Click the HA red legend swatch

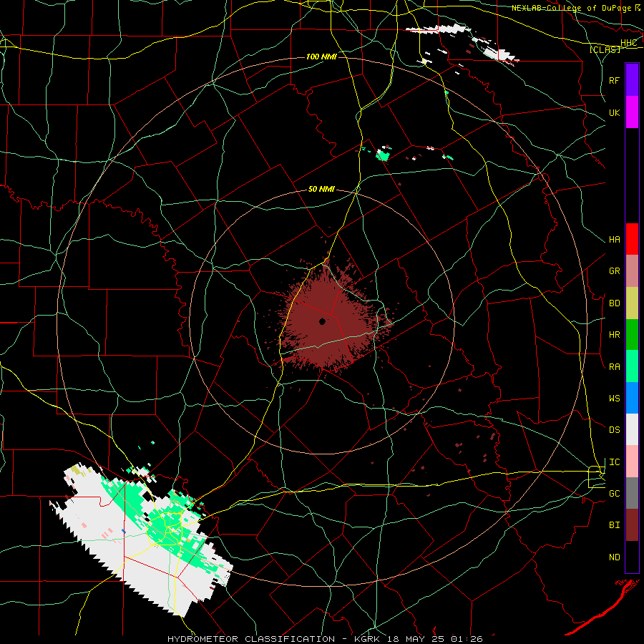tap(632, 239)
